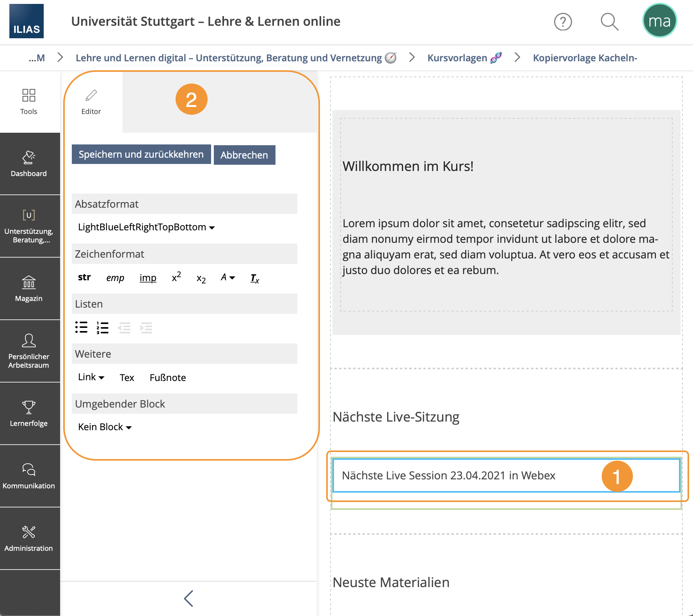Screen dimensions: 693x616
Task: Open Magazin in the sidebar
Action: [x=29, y=289]
